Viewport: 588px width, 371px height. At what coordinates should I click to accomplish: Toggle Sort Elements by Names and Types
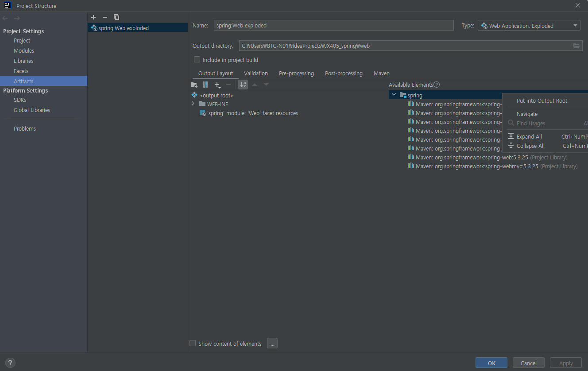click(243, 85)
